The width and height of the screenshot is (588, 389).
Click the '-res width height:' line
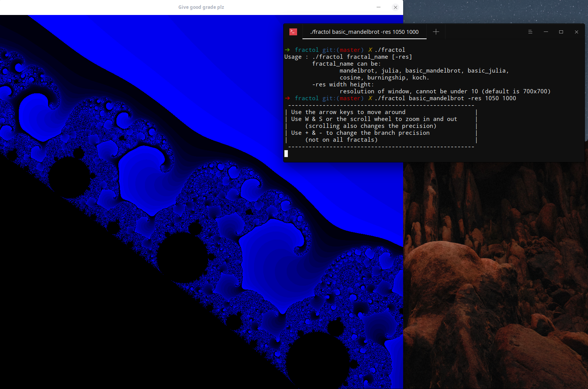click(x=343, y=84)
